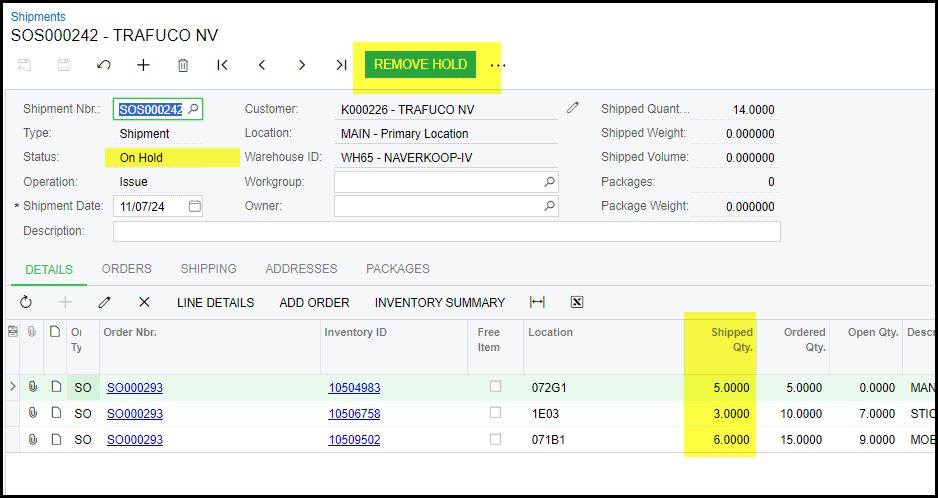This screenshot has height=498, width=938.
Task: Open order link SO000293 in first row
Action: (134, 388)
